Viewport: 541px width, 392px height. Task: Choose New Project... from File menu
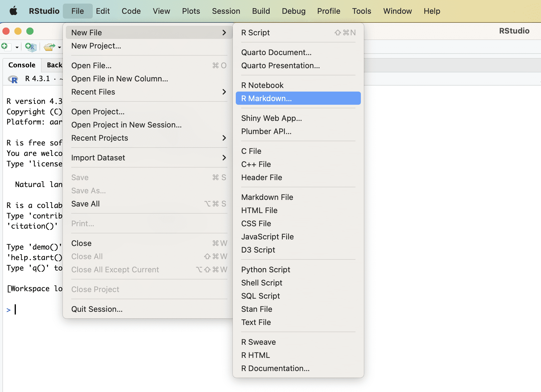click(x=149, y=46)
